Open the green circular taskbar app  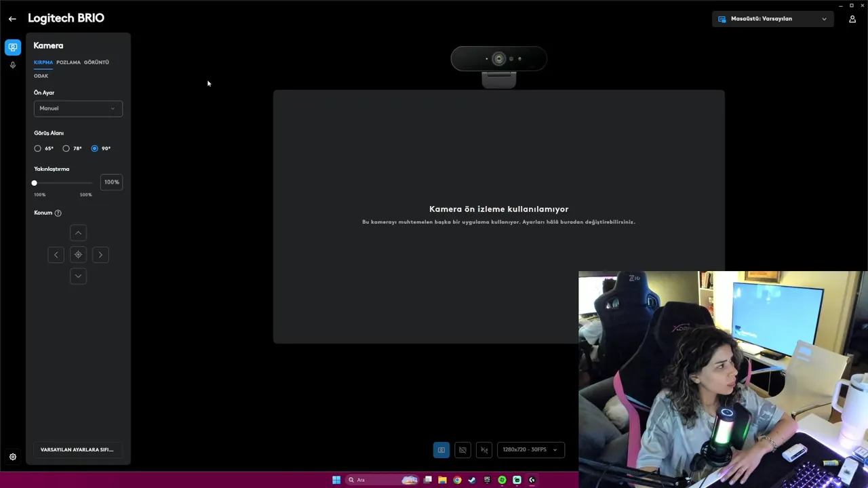pyautogui.click(x=502, y=480)
